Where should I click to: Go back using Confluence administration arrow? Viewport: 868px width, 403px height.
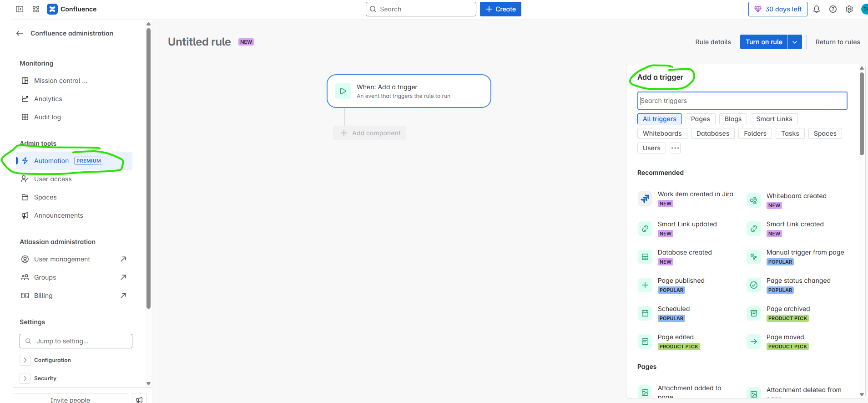point(20,33)
